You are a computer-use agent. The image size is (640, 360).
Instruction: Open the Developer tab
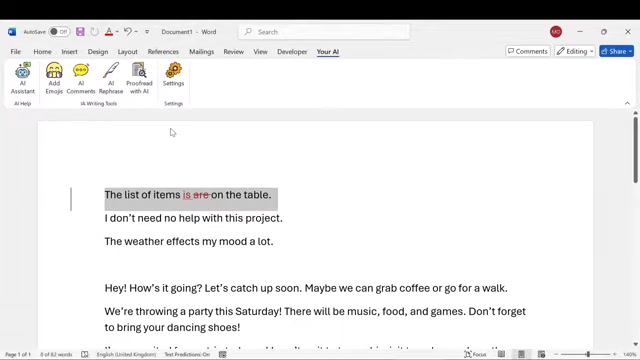[x=292, y=52]
